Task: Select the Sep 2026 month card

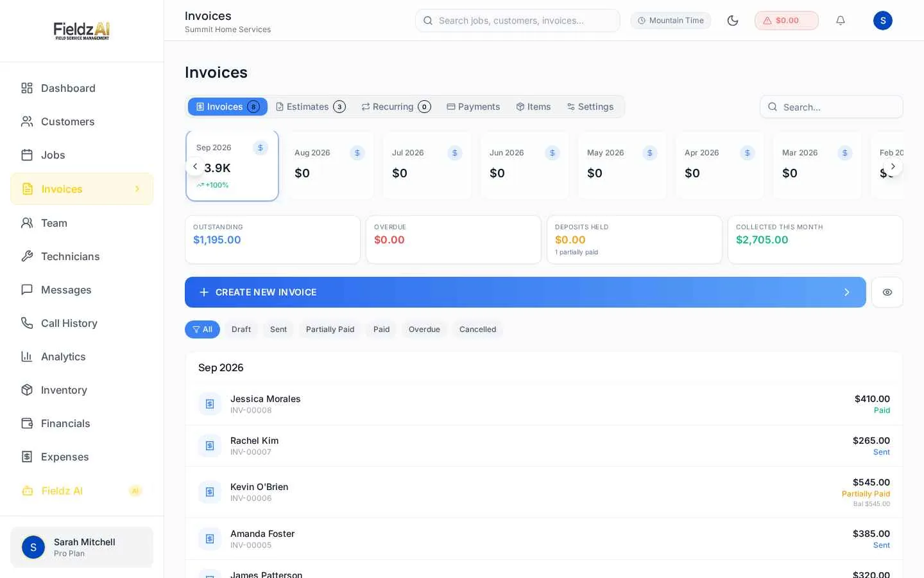Action: tap(232, 166)
